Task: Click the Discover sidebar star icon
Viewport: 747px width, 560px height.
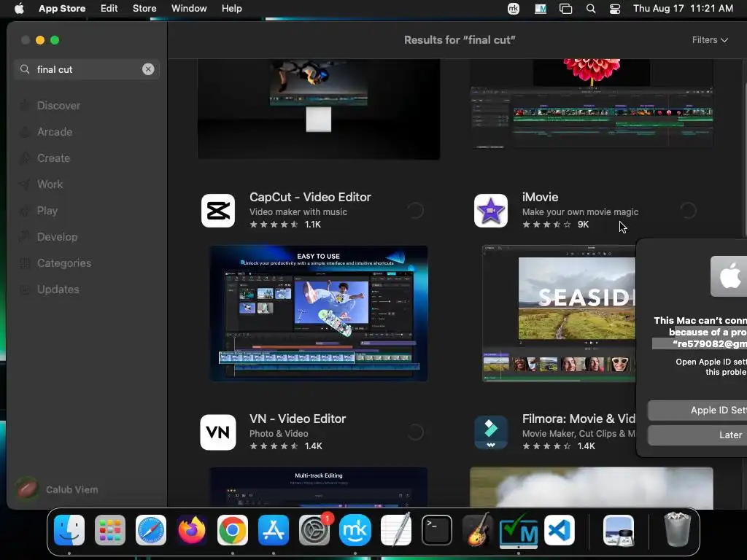Action: tap(25, 106)
